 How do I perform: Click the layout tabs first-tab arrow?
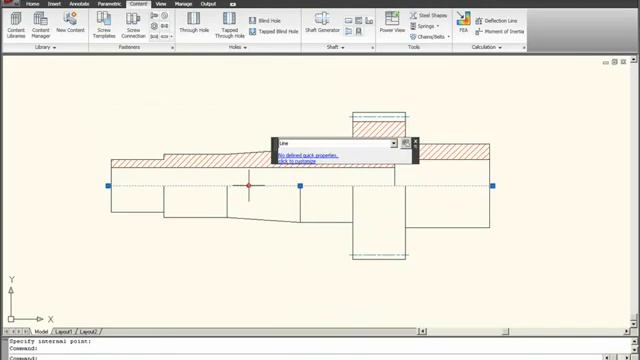(x=6, y=332)
